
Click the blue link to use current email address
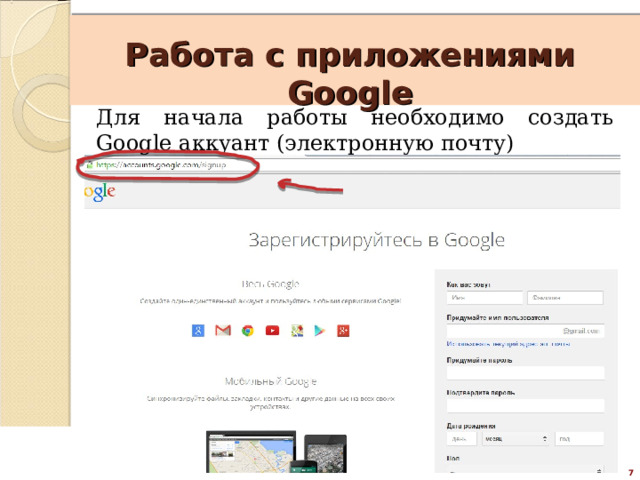click(x=508, y=344)
